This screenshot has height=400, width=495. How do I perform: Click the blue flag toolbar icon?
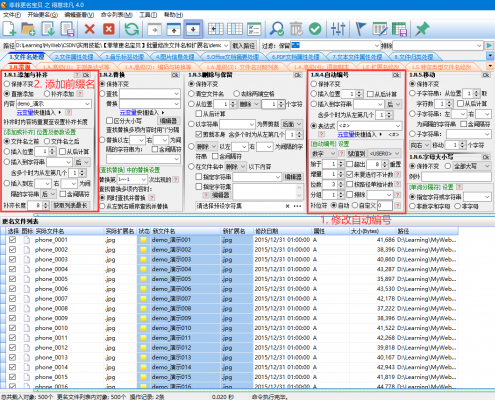coord(360,29)
